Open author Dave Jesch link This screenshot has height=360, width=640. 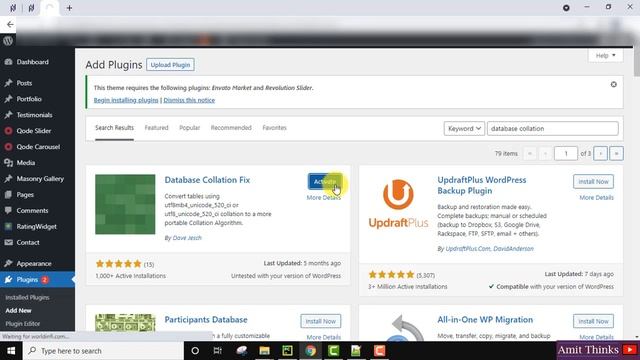tap(187, 238)
